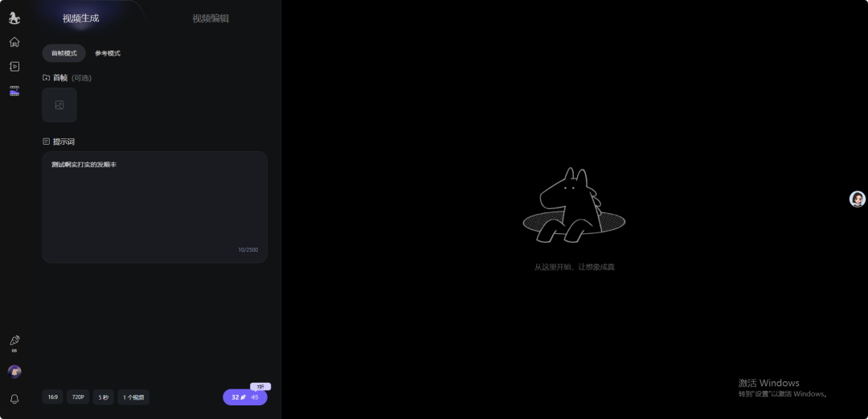Click inside the 提示词 prompt text area

pyautogui.click(x=154, y=207)
